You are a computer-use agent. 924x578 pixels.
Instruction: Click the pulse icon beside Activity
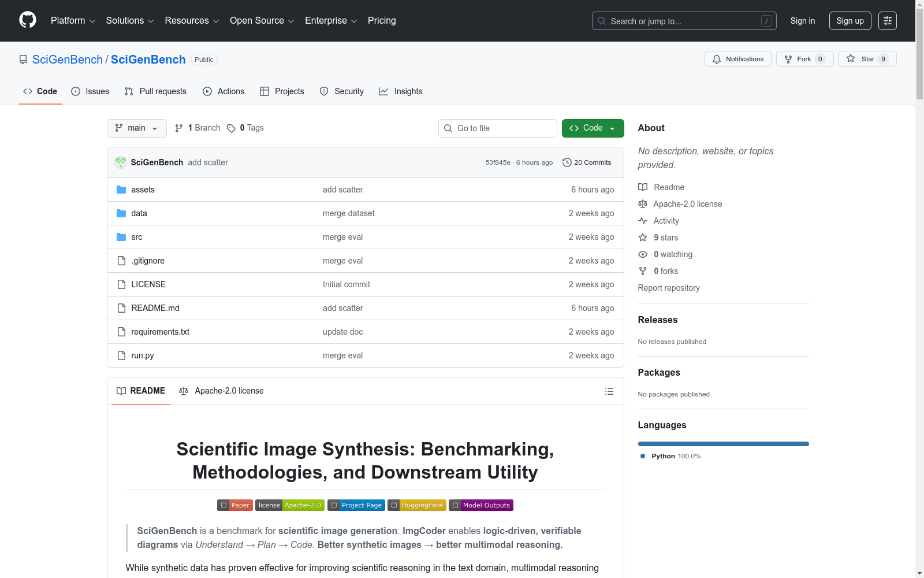(x=643, y=221)
